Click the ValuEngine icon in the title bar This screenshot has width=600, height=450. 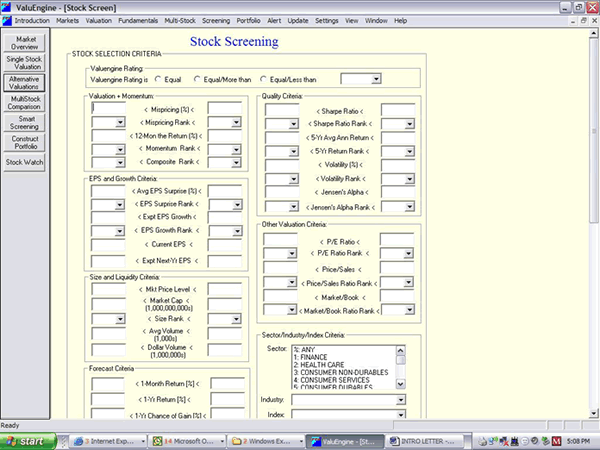[7, 7]
